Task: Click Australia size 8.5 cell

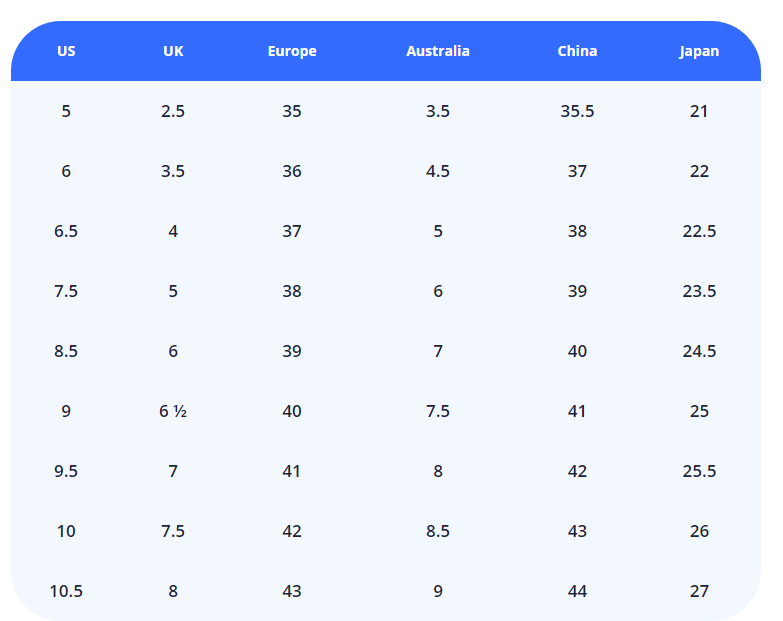Action: [x=438, y=531]
